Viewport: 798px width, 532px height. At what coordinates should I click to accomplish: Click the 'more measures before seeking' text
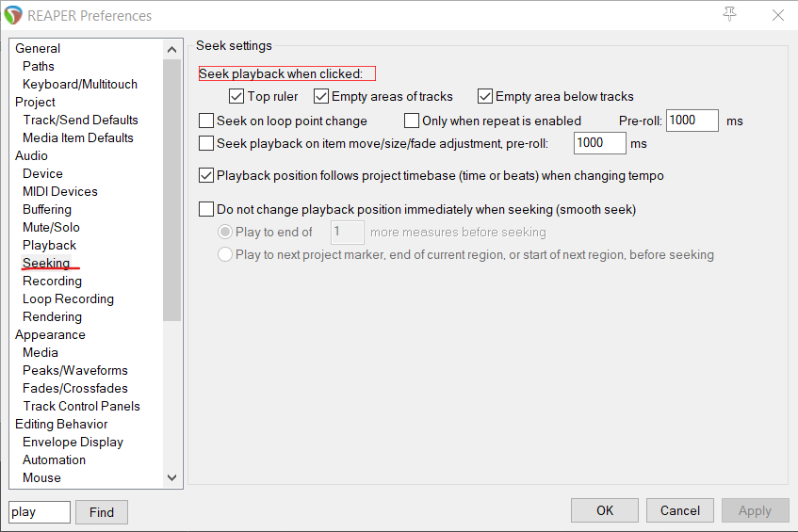point(458,232)
